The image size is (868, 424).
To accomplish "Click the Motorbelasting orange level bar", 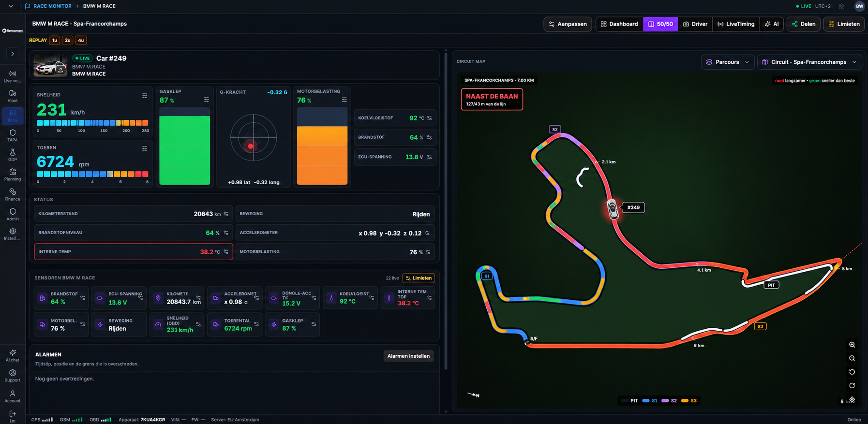I will coord(322,156).
